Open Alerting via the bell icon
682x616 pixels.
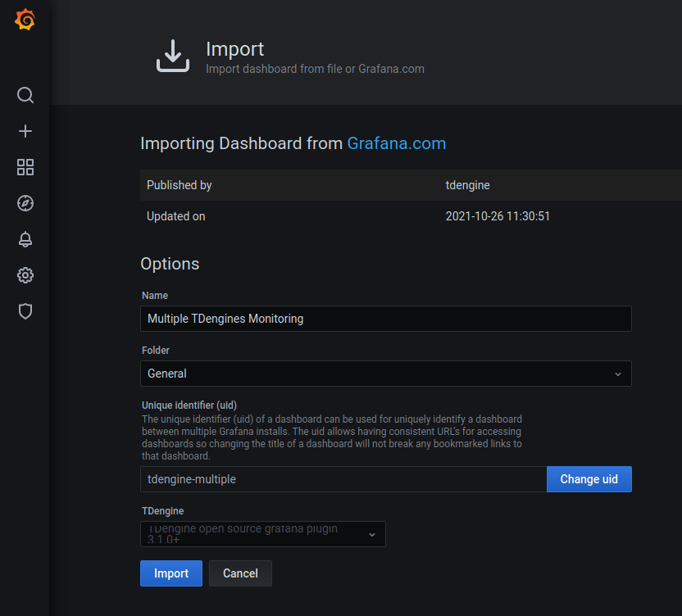pyautogui.click(x=25, y=239)
